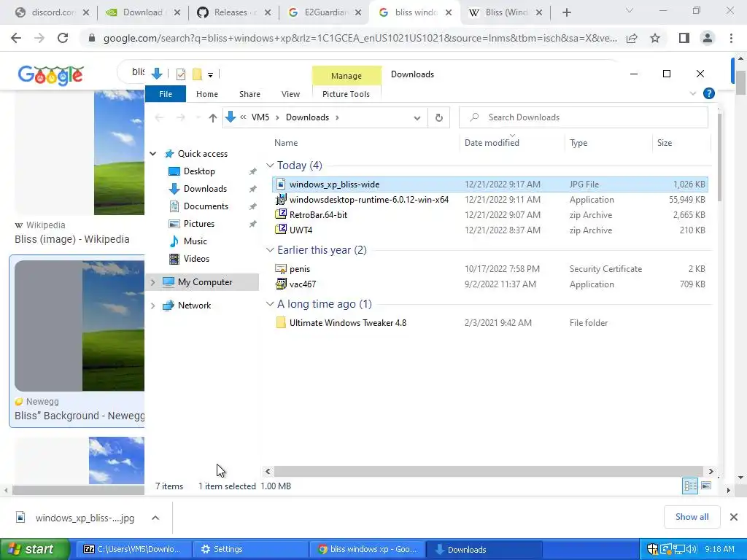Screen dimensions: 747x560
Task: Sort by the Name column header
Action: pyautogui.click(x=286, y=143)
